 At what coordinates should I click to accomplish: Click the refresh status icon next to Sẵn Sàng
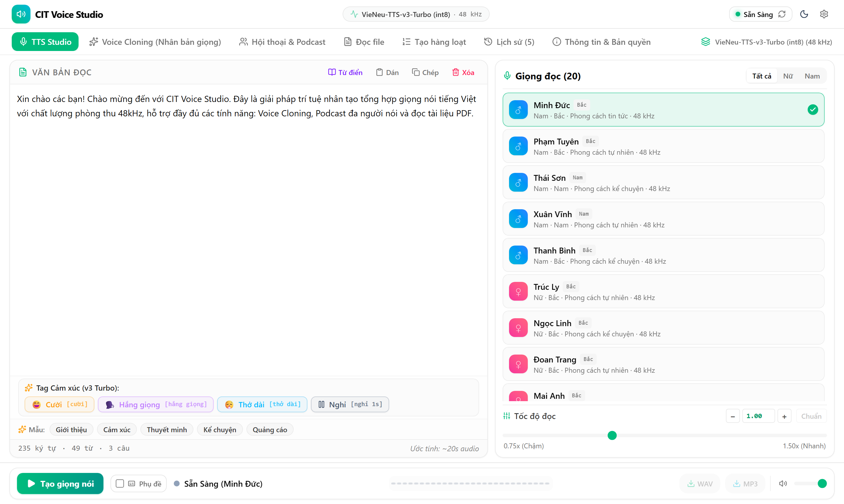point(782,14)
